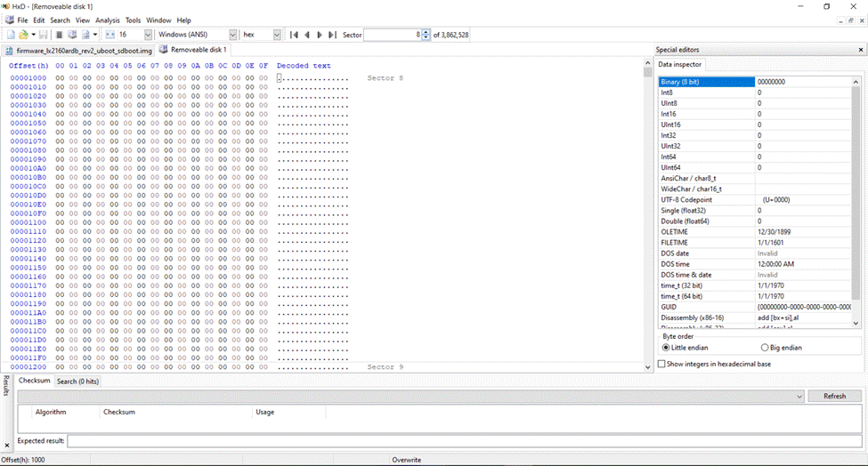This screenshot has height=466, width=868.
Task: Select the Data inspector tab
Action: (680, 65)
